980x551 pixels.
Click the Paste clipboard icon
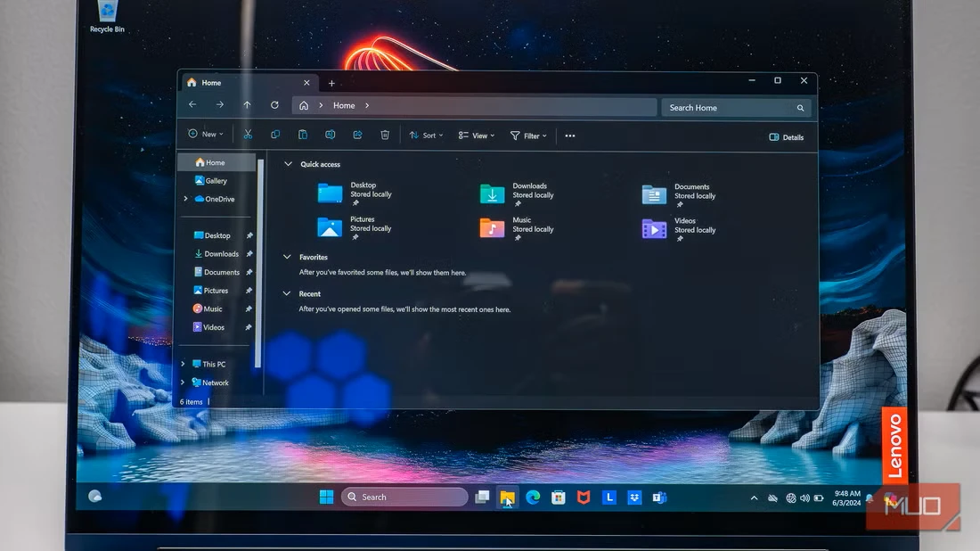303,135
